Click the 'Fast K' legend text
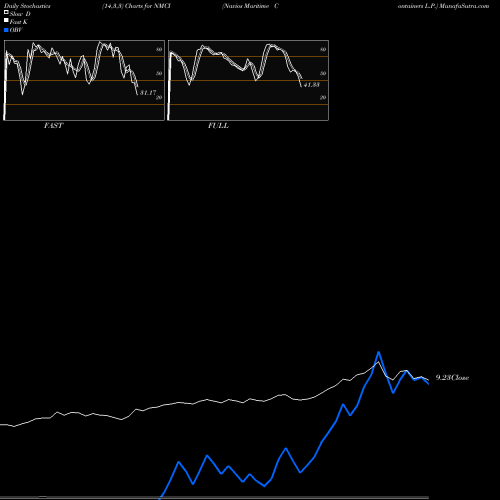 [x=19, y=22]
